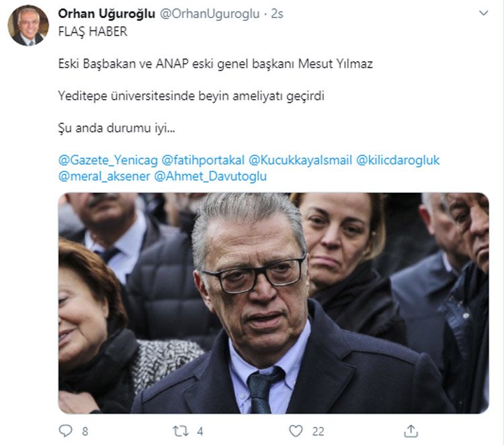Image resolution: width=504 pixels, height=445 pixels.
Task: View the 8 replies count
Action: [x=85, y=431]
